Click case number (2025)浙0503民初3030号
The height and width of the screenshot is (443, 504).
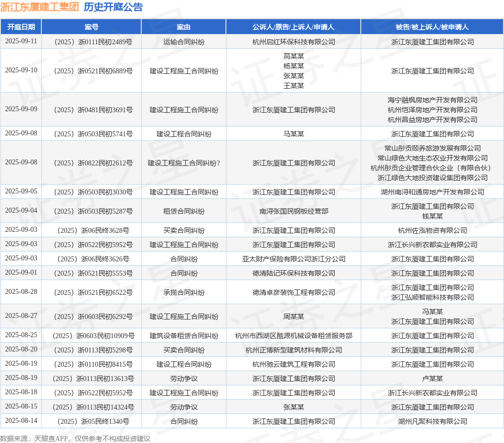pos(93,192)
